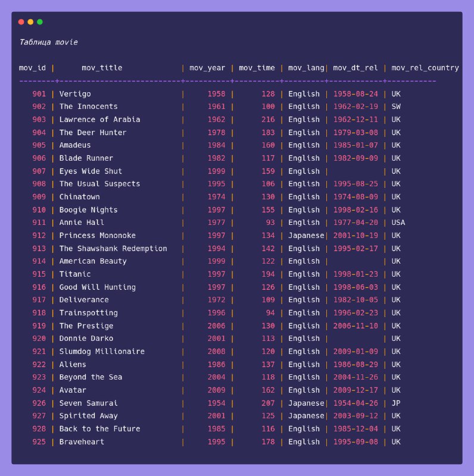This screenshot has height=476, width=474.
Task: Click the mov_title column header
Action: point(102,68)
